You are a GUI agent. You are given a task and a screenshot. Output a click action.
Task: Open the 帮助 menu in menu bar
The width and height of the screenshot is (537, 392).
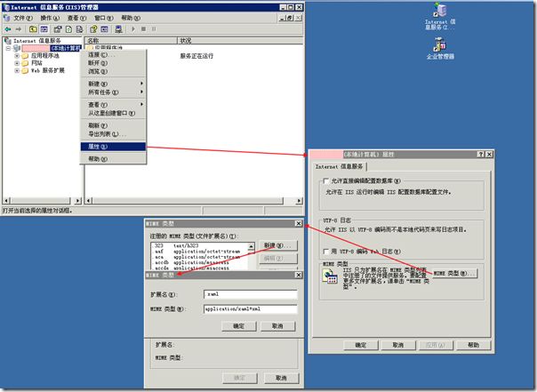pyautogui.click(x=131, y=18)
